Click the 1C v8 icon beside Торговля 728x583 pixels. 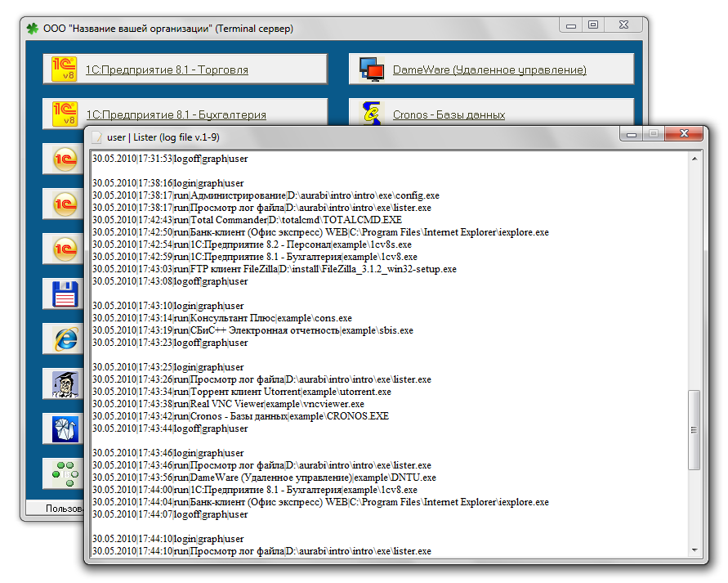click(x=64, y=69)
